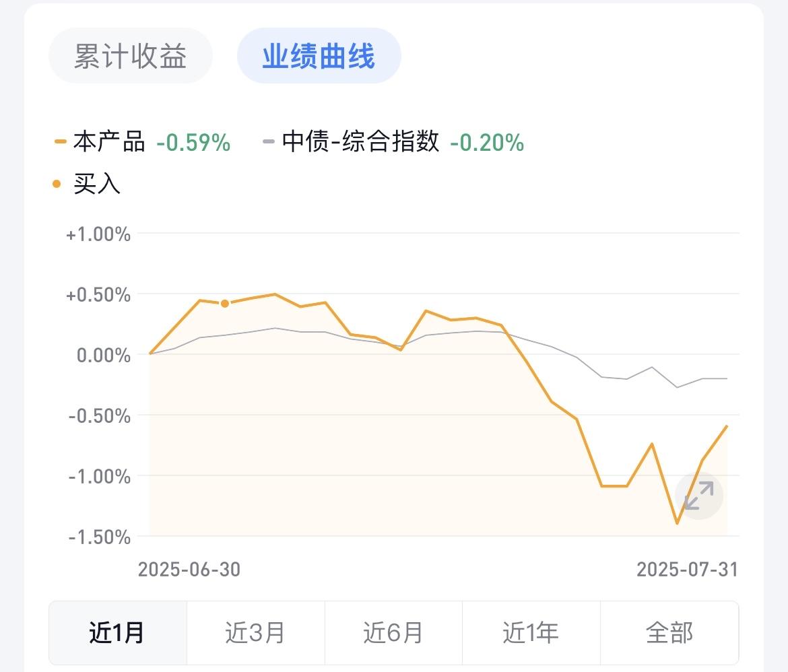Click gray 中债 index legend swatch
This screenshot has height=672, width=788.
click(x=269, y=141)
